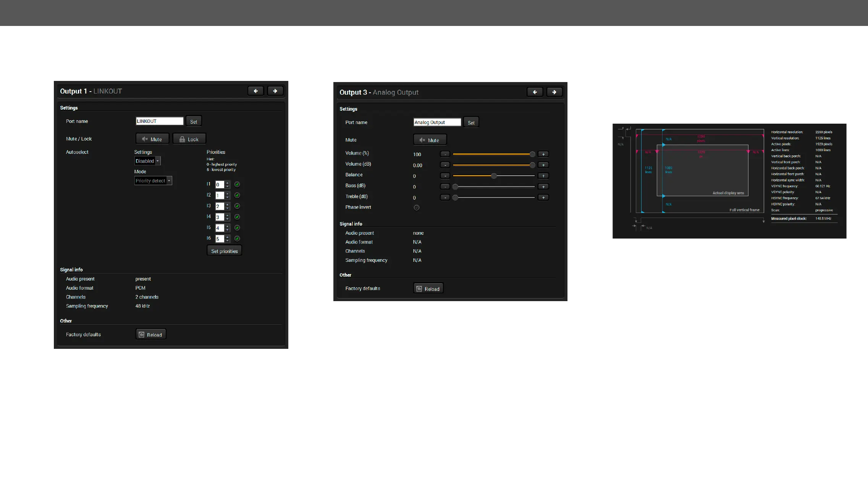Mute the LINKOUT output

pos(152,139)
